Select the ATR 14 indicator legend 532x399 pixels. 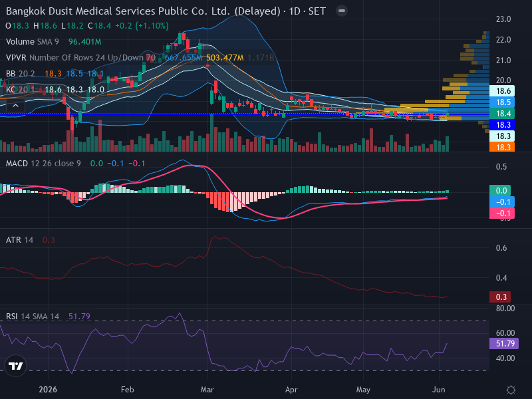coord(19,240)
